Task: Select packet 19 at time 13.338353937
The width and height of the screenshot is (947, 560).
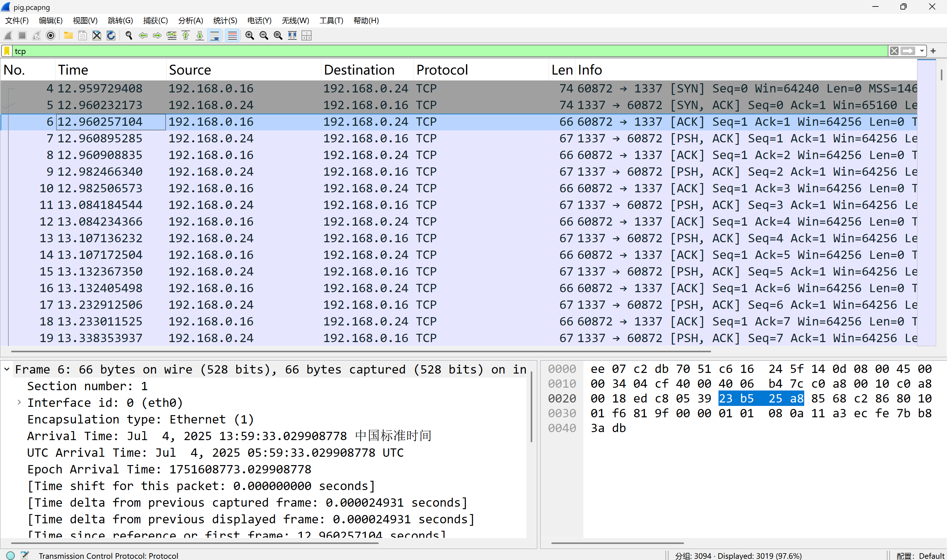Action: tap(459, 338)
